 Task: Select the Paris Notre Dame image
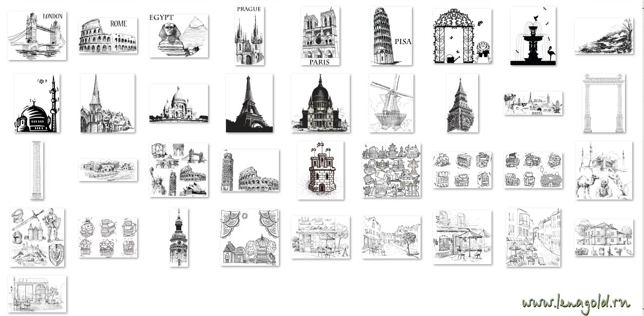tap(320, 36)
